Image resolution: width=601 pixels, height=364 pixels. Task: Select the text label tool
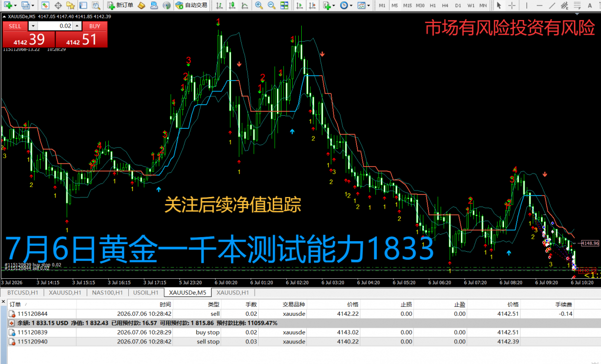[x=589, y=6]
